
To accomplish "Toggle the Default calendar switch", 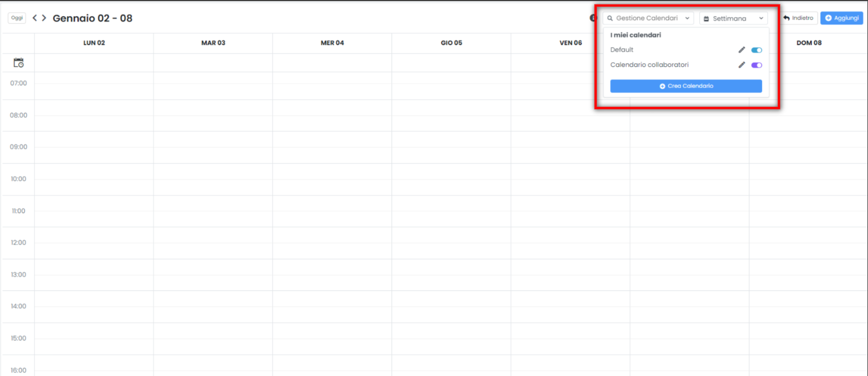I will 757,50.
